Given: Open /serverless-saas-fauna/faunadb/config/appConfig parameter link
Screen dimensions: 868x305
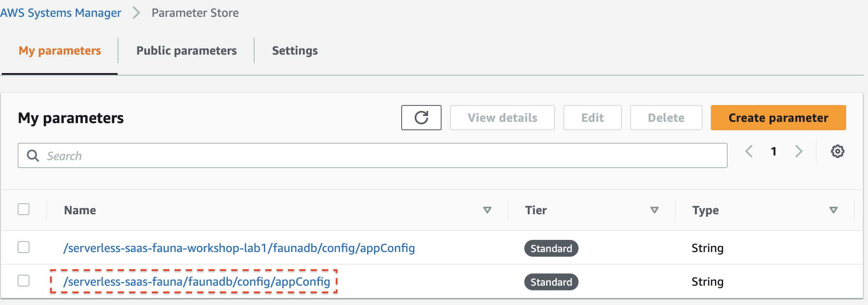Looking at the screenshot, I should coord(197,281).
